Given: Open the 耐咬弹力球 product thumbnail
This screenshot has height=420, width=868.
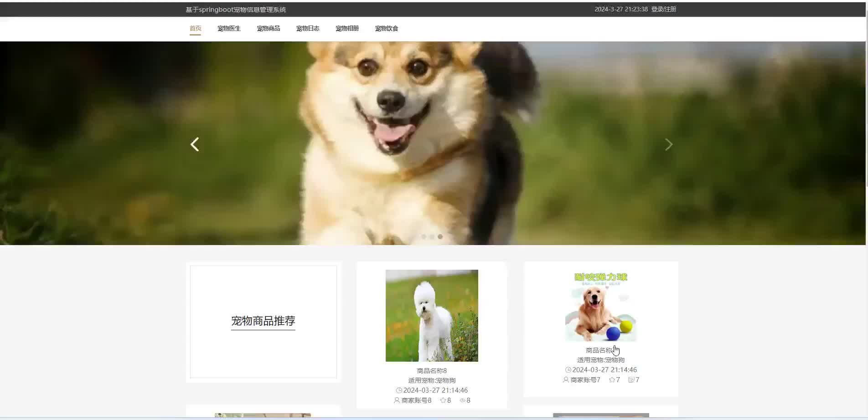Looking at the screenshot, I should click(x=601, y=306).
